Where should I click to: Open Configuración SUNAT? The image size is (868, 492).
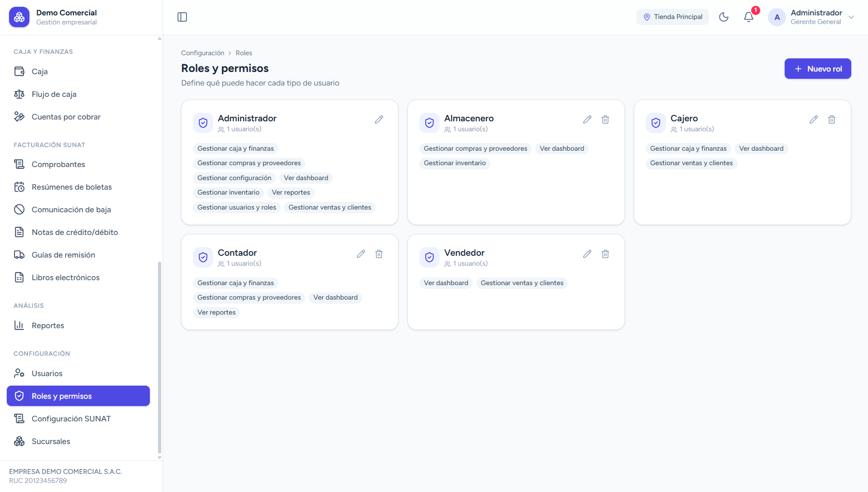pos(78,419)
